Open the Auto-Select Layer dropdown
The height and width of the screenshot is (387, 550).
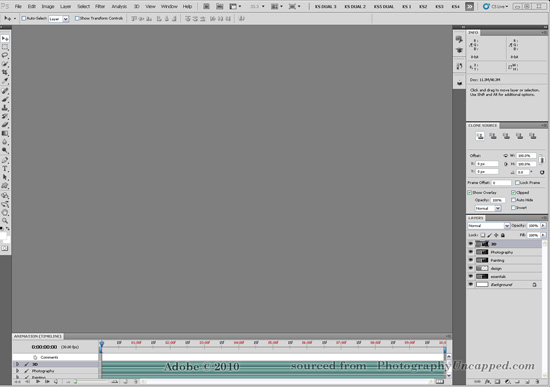[x=59, y=19]
